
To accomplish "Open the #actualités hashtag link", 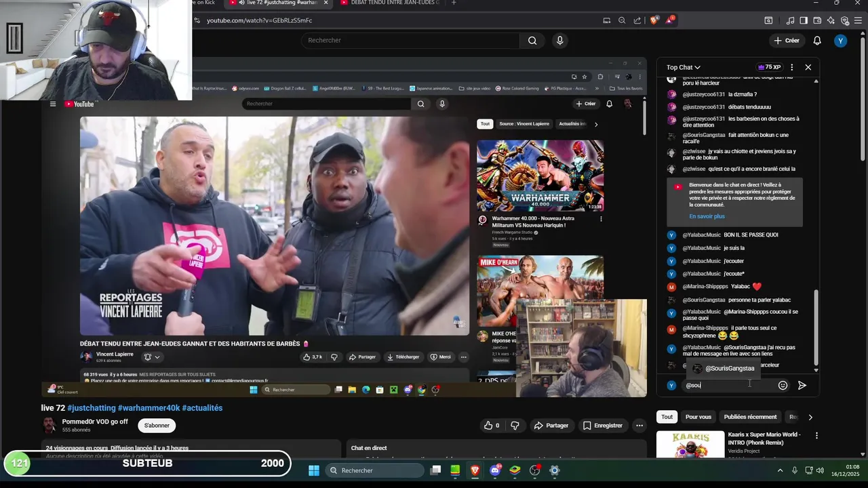I will 202,408.
